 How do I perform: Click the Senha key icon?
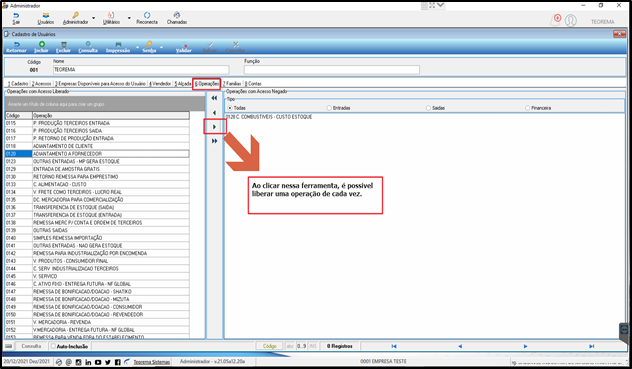149,44
